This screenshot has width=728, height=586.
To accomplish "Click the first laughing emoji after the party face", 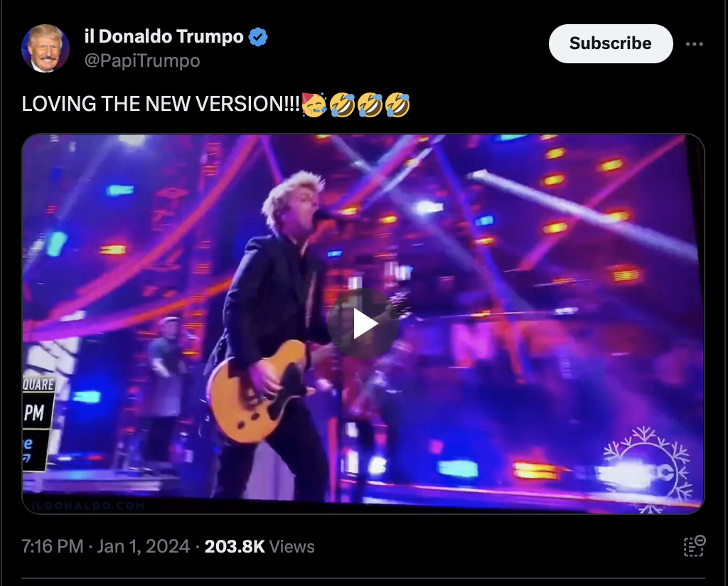I will pyautogui.click(x=342, y=105).
